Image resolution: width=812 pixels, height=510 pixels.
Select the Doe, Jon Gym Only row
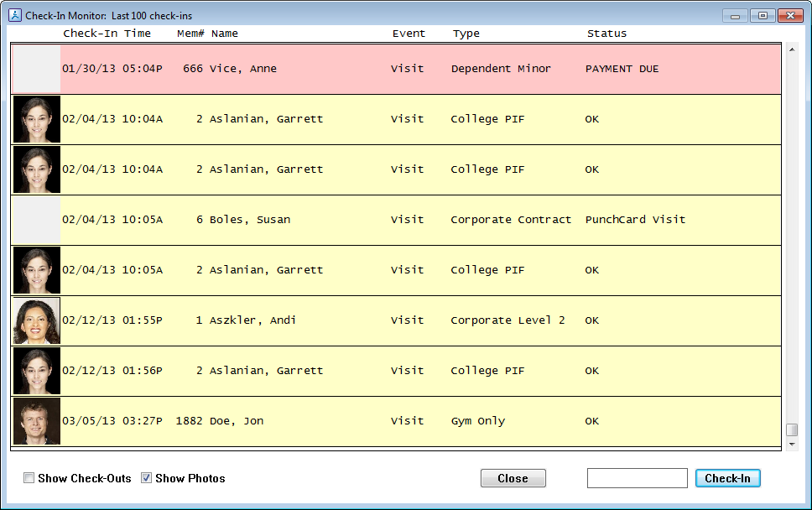tap(419, 421)
